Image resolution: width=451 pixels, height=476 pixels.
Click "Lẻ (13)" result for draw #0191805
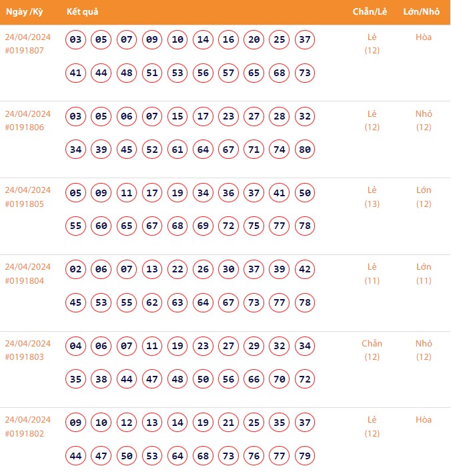[x=372, y=197]
